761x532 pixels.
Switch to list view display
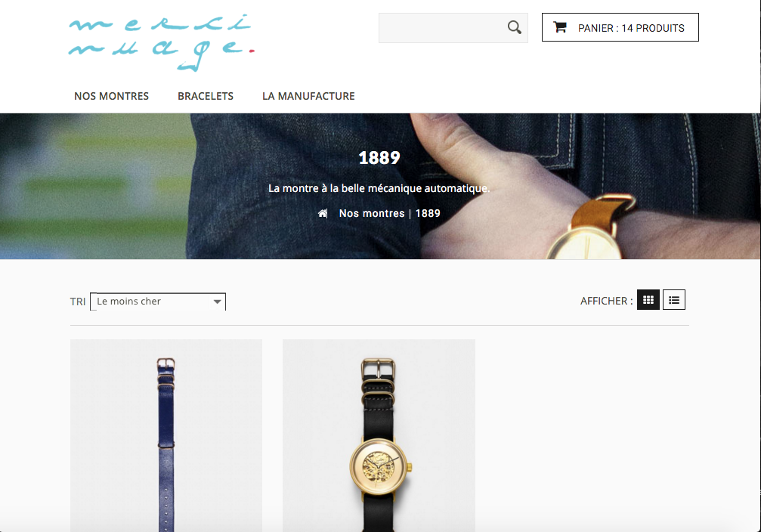click(674, 300)
